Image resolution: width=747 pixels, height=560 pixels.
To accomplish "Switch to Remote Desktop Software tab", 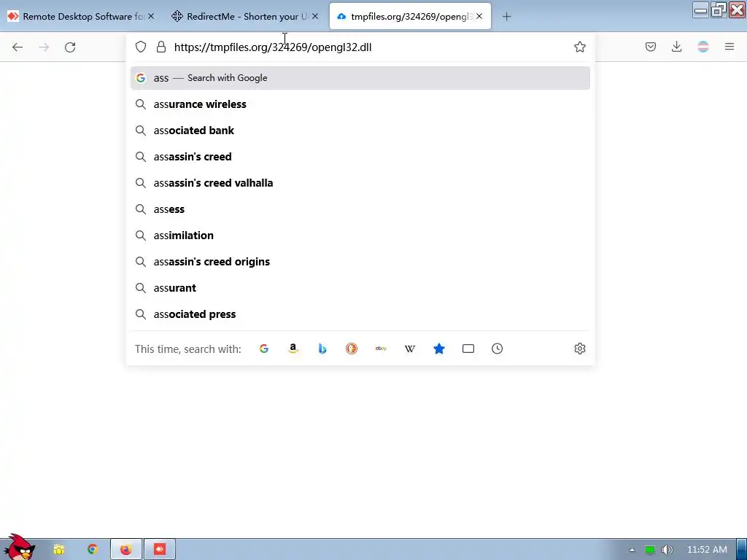I will pyautogui.click(x=81, y=16).
